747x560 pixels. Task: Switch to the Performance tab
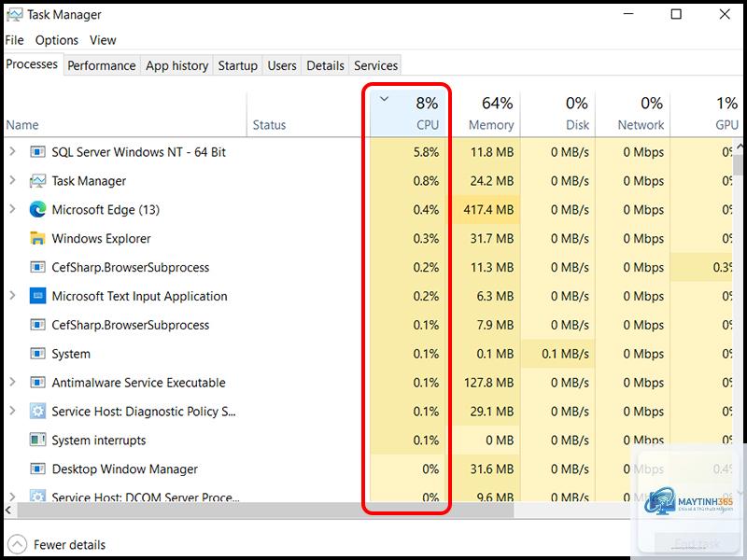pyautogui.click(x=102, y=65)
